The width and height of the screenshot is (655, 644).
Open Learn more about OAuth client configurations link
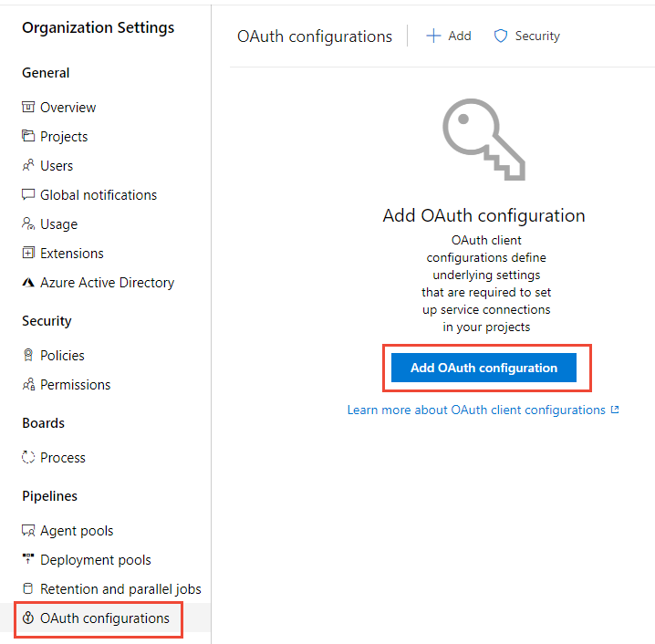tap(483, 410)
